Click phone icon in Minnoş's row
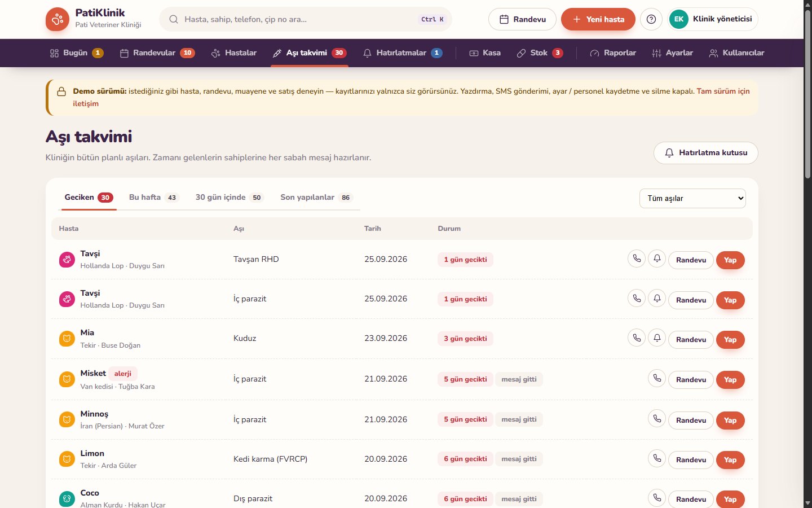 point(657,419)
